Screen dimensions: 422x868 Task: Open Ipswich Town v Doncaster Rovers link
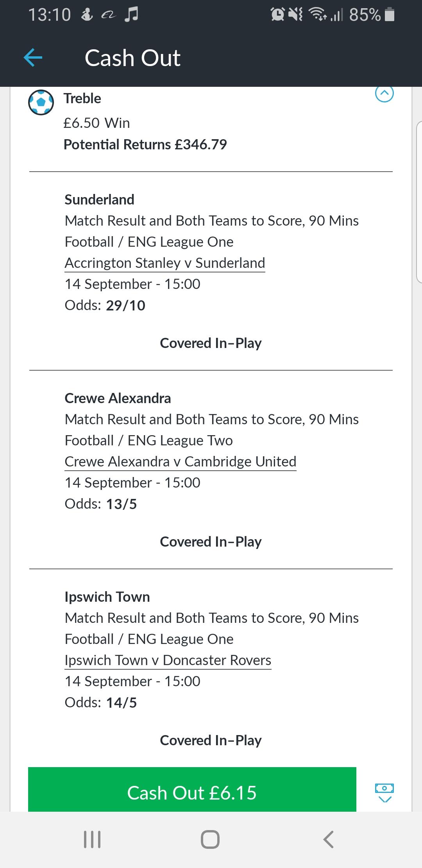click(168, 660)
